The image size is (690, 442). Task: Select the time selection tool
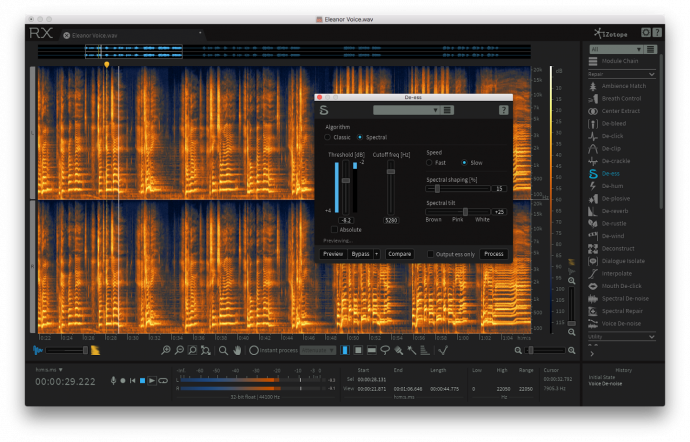tap(345, 350)
